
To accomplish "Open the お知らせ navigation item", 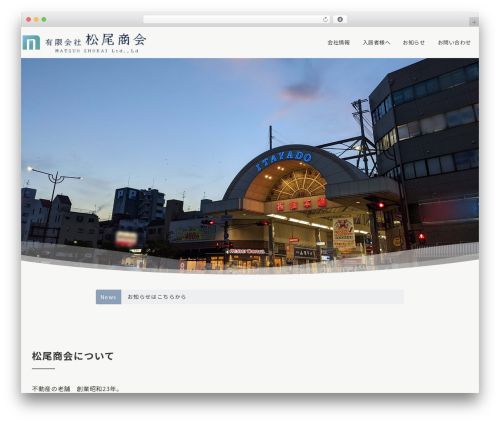I will [x=414, y=43].
